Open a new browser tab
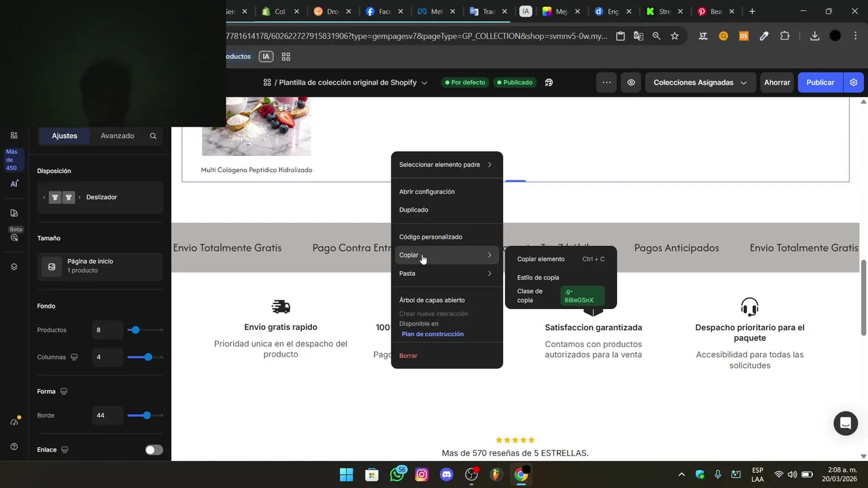Image resolution: width=868 pixels, height=488 pixels. pos(752,12)
